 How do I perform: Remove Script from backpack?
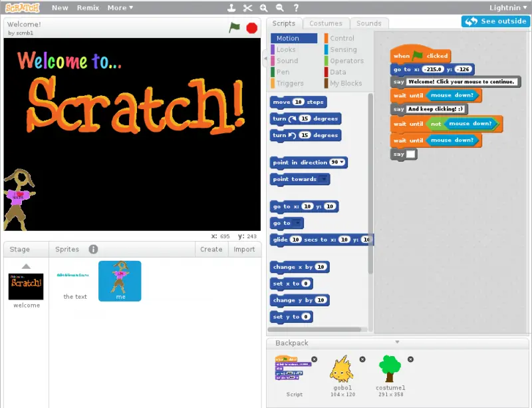pos(315,359)
